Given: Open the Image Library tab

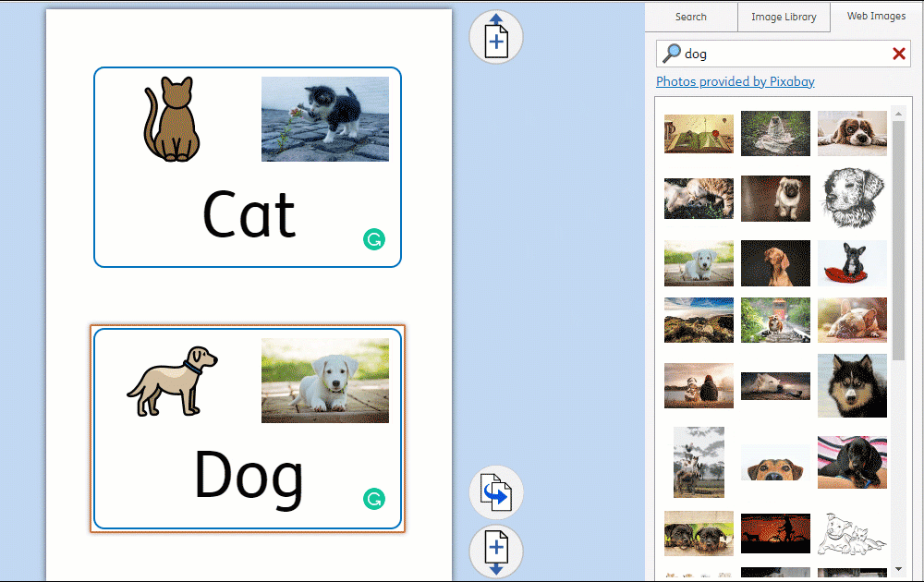Looking at the screenshot, I should pyautogui.click(x=784, y=17).
